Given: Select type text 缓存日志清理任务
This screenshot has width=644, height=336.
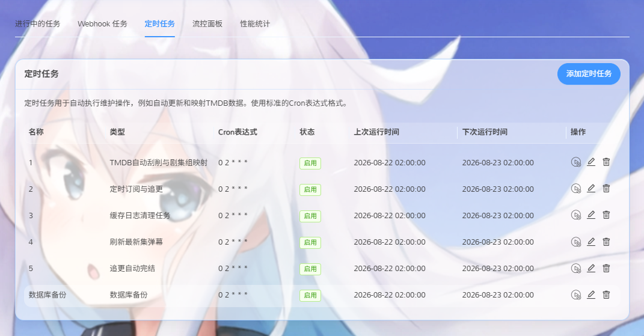Looking at the screenshot, I should tap(140, 215).
